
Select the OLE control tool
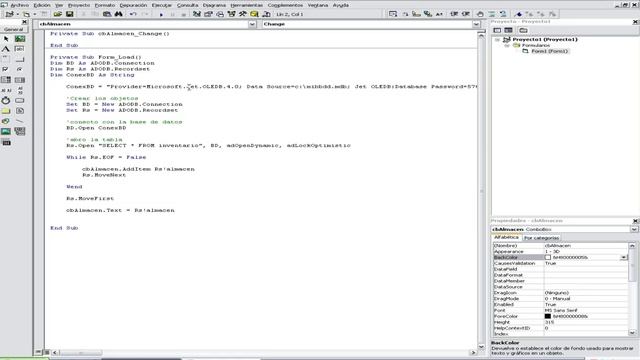[6, 142]
